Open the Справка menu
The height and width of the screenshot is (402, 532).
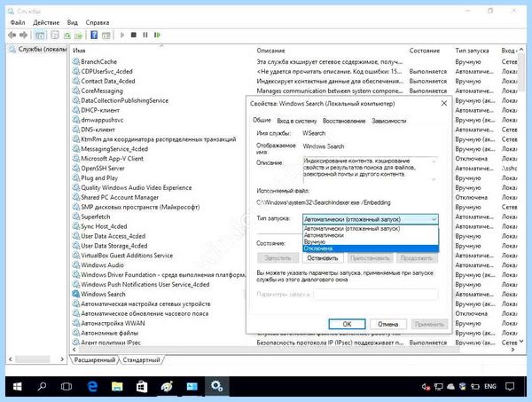(98, 22)
